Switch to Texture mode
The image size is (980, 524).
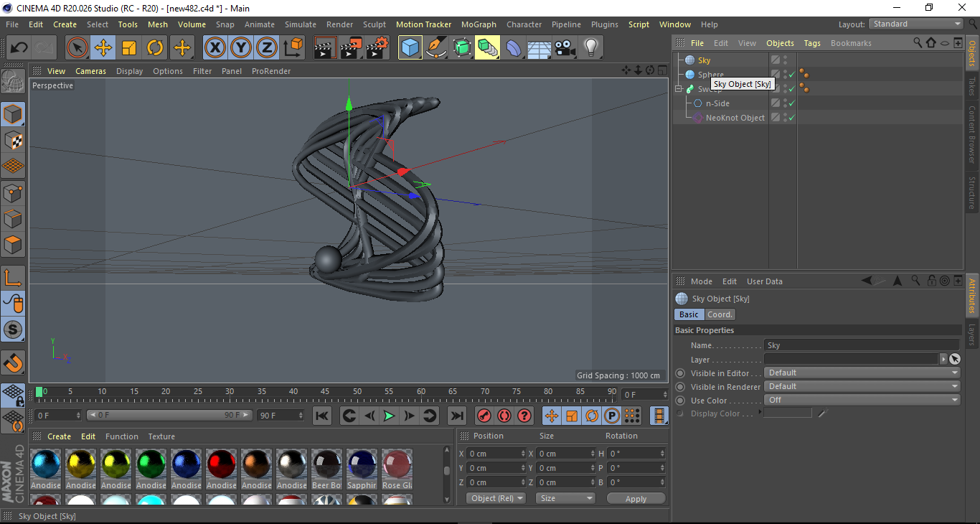pos(13,140)
